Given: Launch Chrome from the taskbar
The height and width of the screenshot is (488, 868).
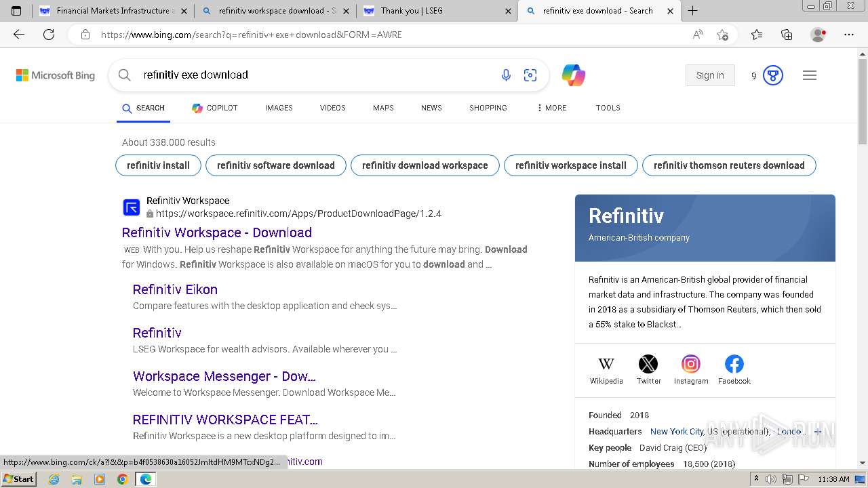Looking at the screenshot, I should tap(122, 479).
